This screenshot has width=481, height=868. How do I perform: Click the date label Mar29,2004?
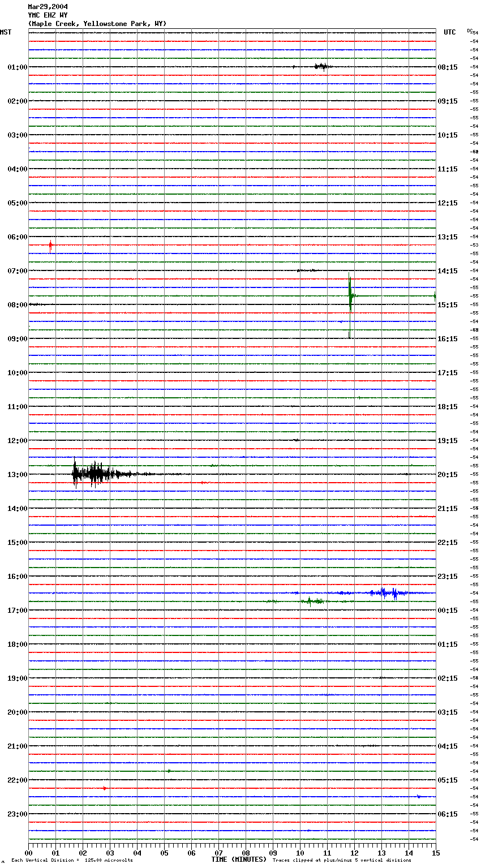(48, 7)
